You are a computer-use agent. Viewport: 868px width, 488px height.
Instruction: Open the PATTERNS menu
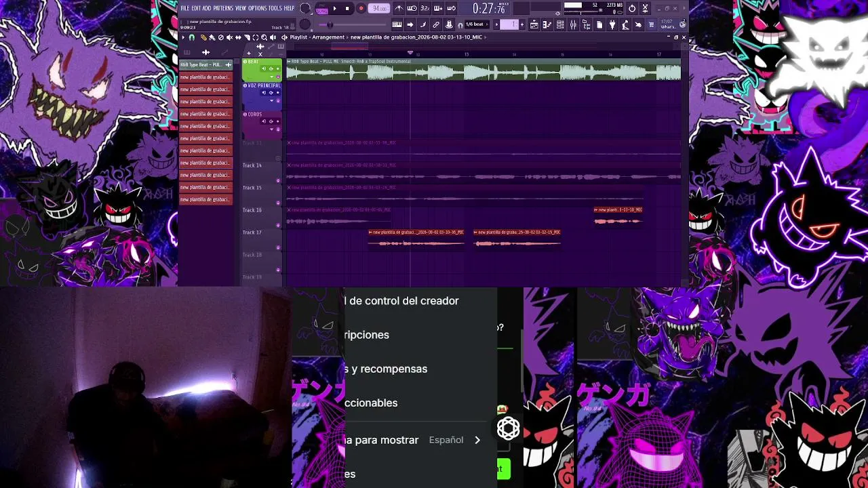click(223, 8)
